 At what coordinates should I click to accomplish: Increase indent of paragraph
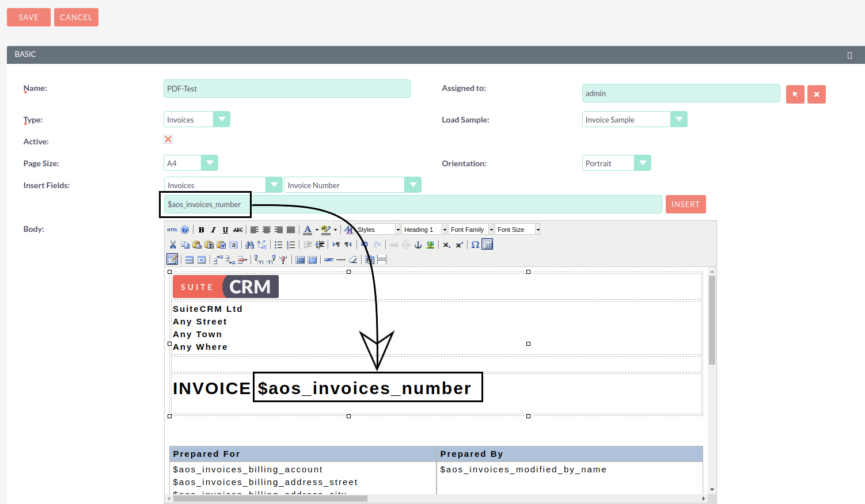(320, 245)
